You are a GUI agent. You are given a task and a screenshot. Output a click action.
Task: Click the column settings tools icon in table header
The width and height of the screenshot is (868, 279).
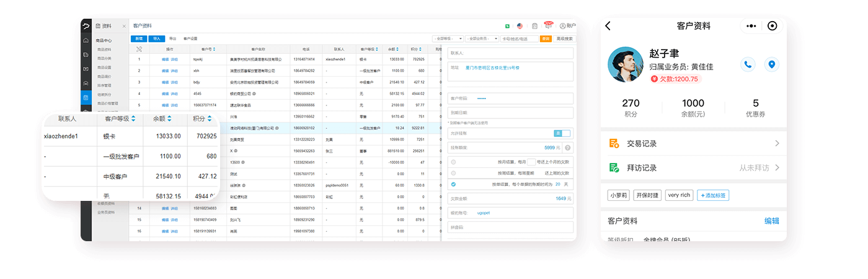pyautogui.click(x=139, y=49)
